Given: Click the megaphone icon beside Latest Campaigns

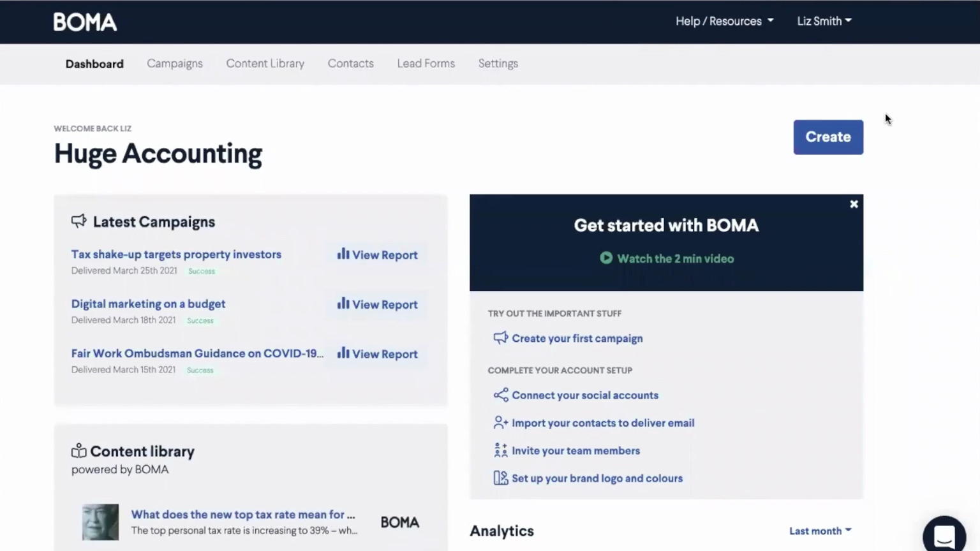Looking at the screenshot, I should point(78,221).
